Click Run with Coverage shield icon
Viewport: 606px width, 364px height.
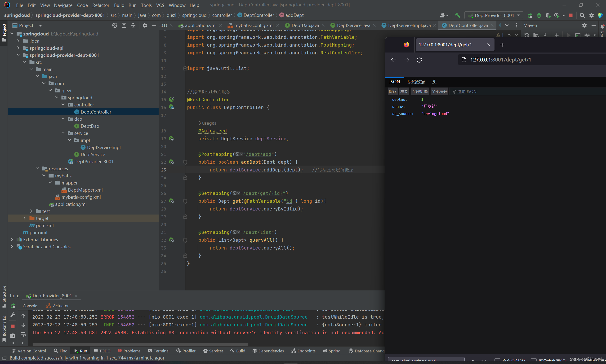[548, 15]
